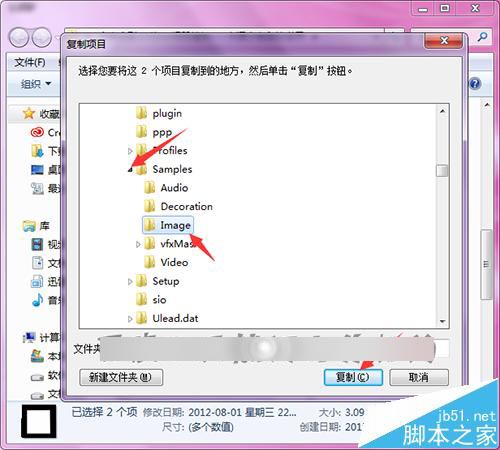The height and width of the screenshot is (450, 500).
Task: Select the Image folder
Action: [x=168, y=225]
